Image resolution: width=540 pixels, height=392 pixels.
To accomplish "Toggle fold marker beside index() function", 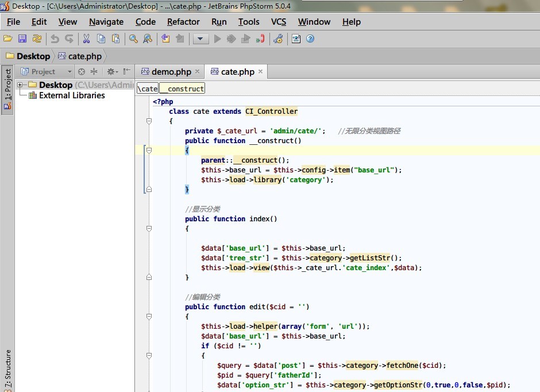I will click(149, 229).
